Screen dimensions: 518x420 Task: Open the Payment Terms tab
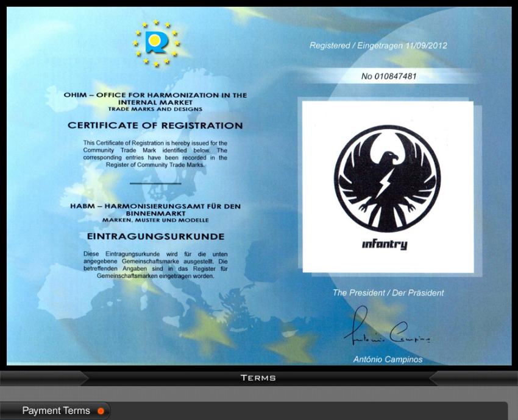[54, 411]
